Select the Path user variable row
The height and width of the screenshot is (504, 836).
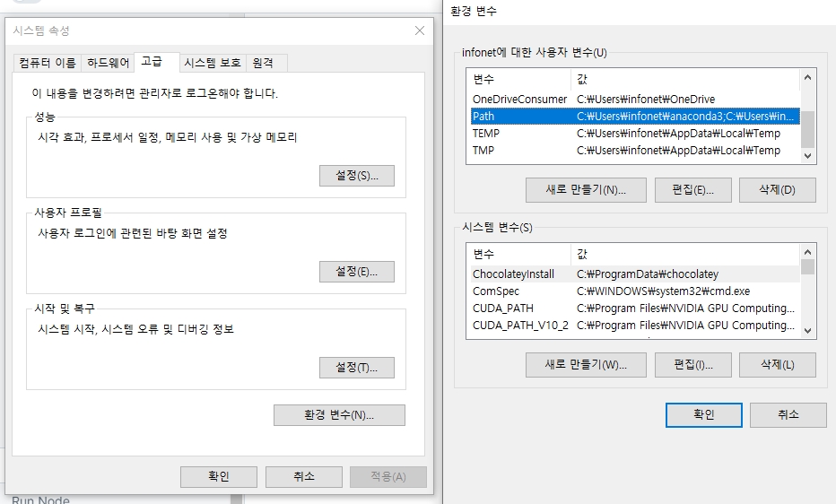pos(633,117)
